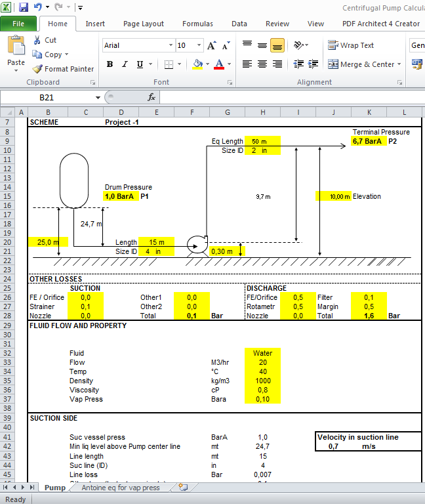Open the Customize Quick Access Toolbar arrow
Screen dimensions: 425x504
(x=80, y=7)
